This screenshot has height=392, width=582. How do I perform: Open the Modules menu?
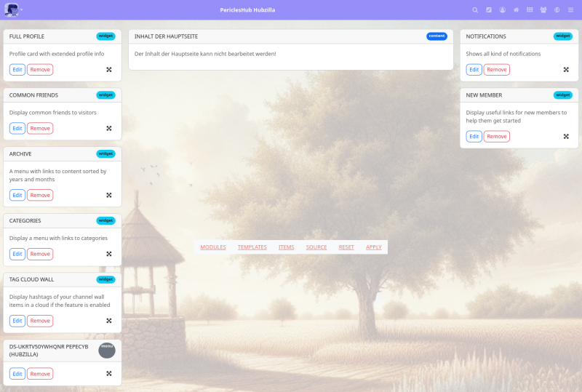coord(213,247)
